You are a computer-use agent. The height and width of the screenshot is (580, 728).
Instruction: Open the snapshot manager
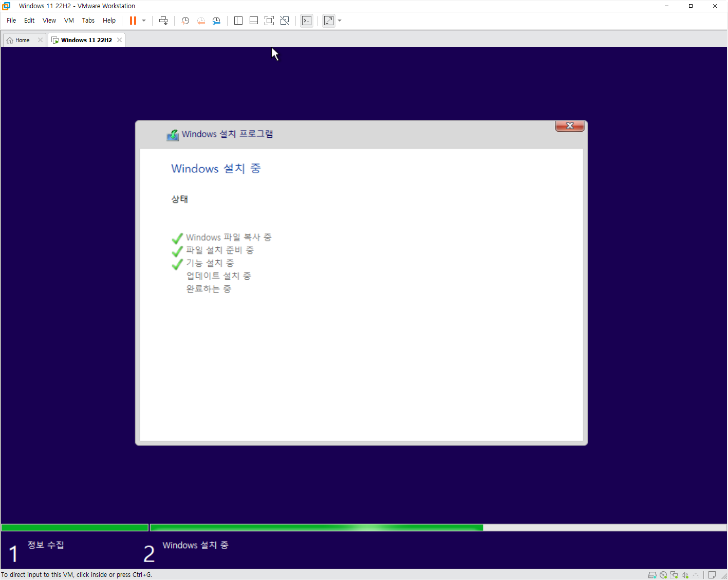coord(216,21)
